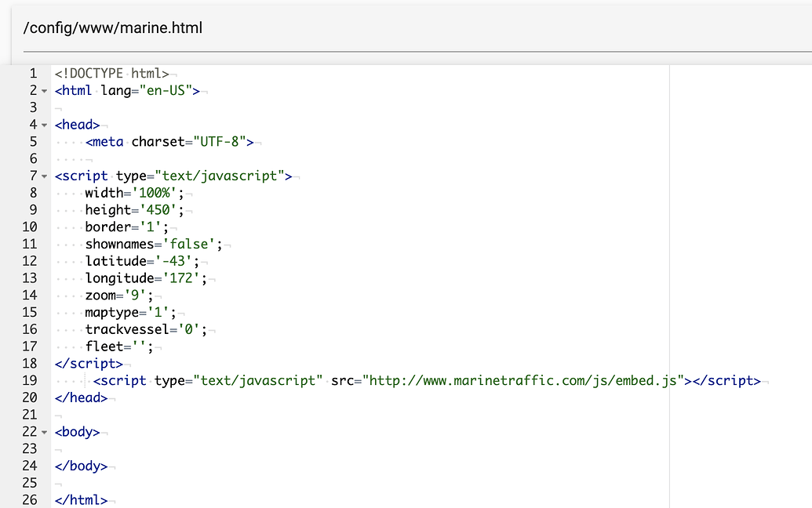Click line number 19 in the gutter
This screenshot has height=508, width=812.
tap(30, 381)
